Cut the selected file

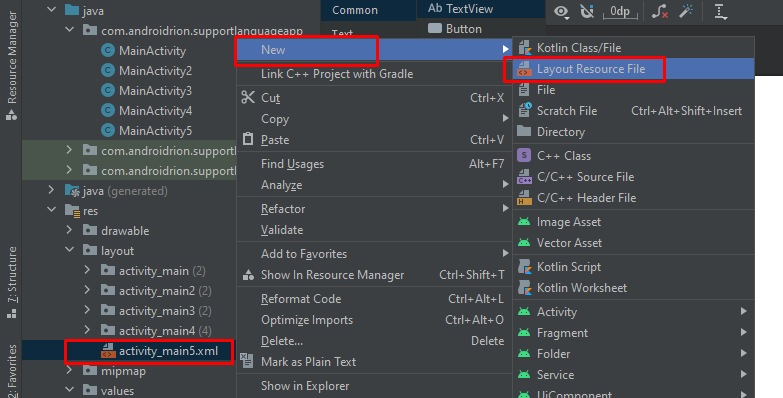(x=374, y=98)
